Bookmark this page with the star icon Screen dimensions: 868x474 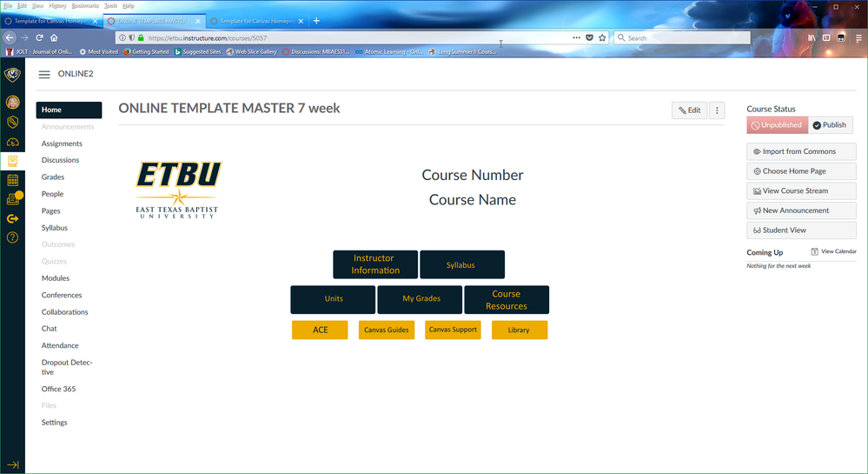602,37
